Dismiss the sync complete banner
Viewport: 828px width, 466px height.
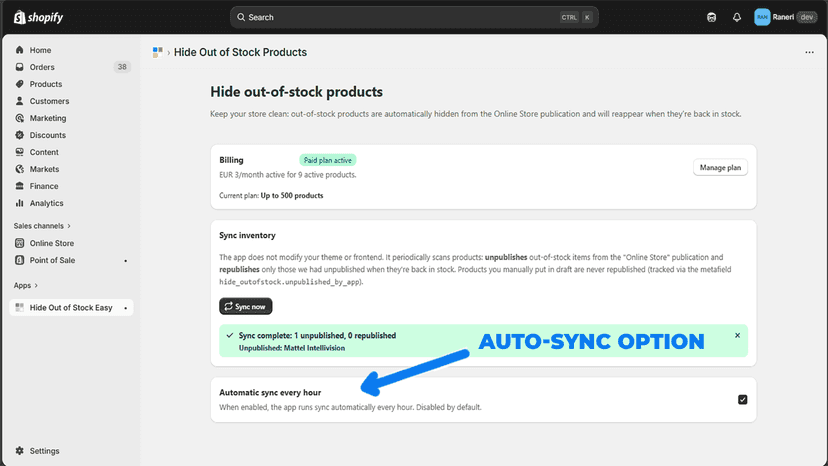[x=737, y=335]
